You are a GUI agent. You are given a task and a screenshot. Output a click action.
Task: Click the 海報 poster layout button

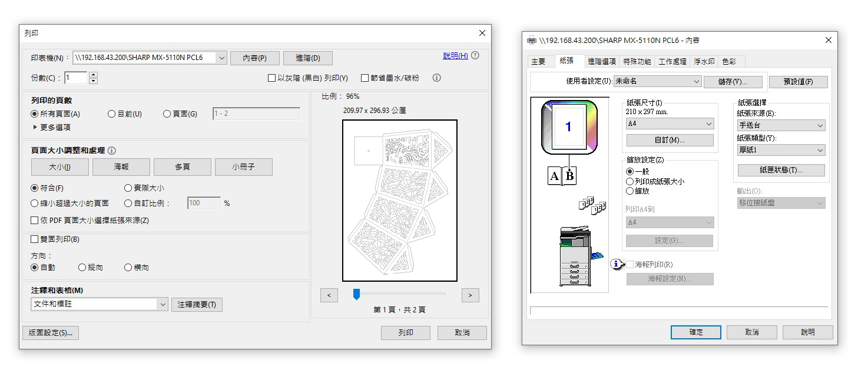tap(121, 166)
